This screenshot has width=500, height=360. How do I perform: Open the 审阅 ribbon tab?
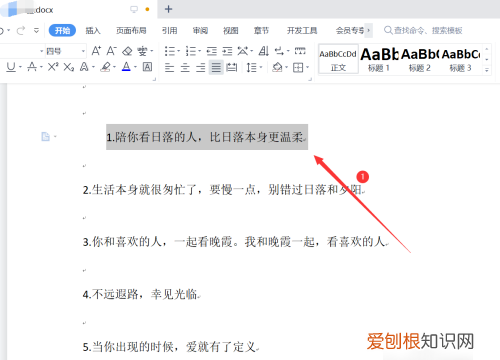pyautogui.click(x=200, y=31)
